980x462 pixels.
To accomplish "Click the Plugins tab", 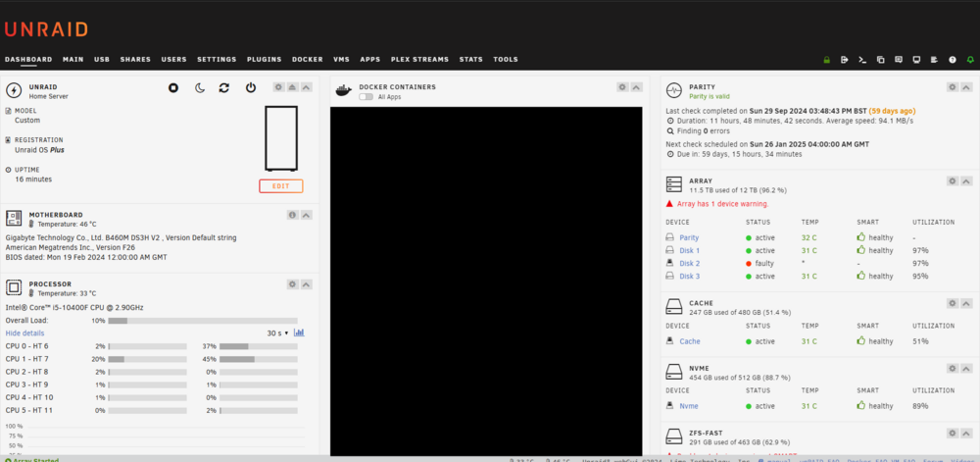I will 265,60.
